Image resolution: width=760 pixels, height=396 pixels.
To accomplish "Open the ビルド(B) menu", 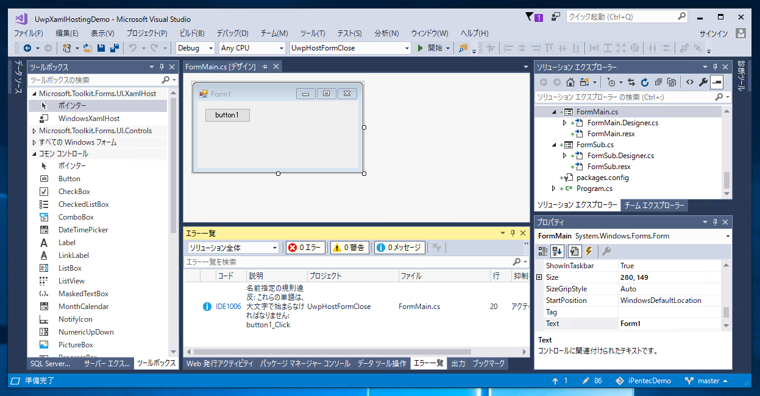I will [192, 33].
